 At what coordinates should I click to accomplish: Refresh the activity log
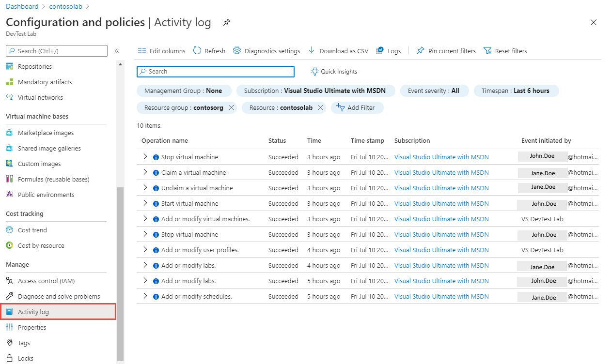pos(209,50)
